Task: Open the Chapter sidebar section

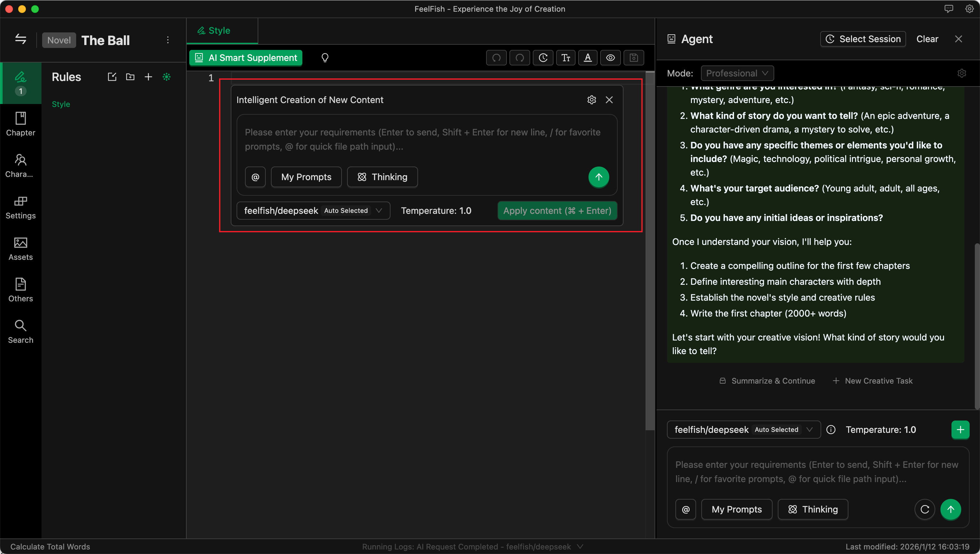Action: coord(20,124)
